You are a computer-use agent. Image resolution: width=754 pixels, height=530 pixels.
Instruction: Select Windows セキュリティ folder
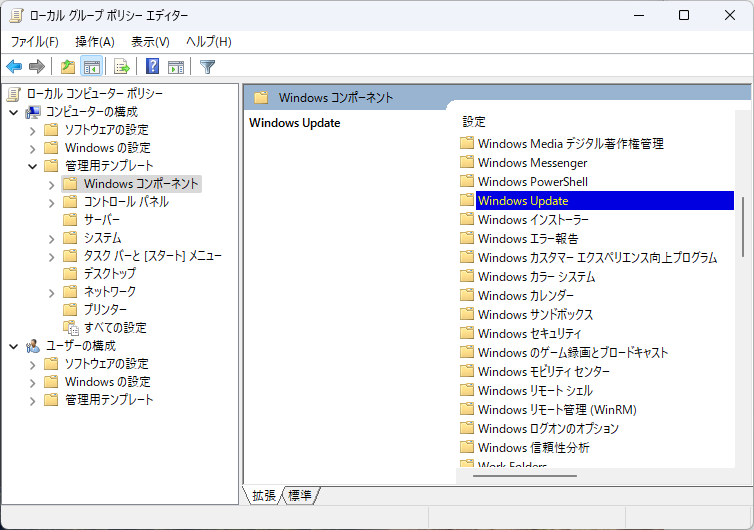point(529,333)
